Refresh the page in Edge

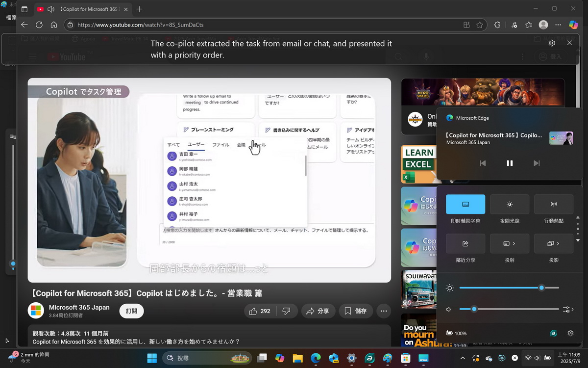click(39, 25)
